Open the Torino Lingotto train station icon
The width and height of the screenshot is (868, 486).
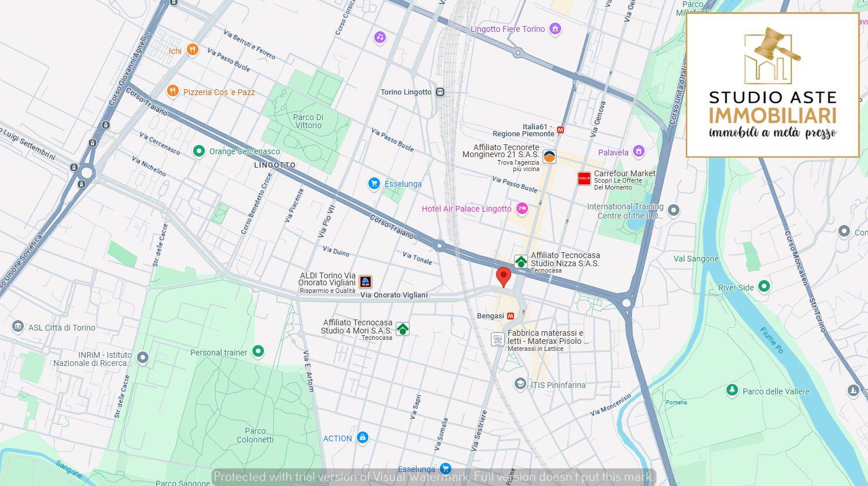pos(439,92)
